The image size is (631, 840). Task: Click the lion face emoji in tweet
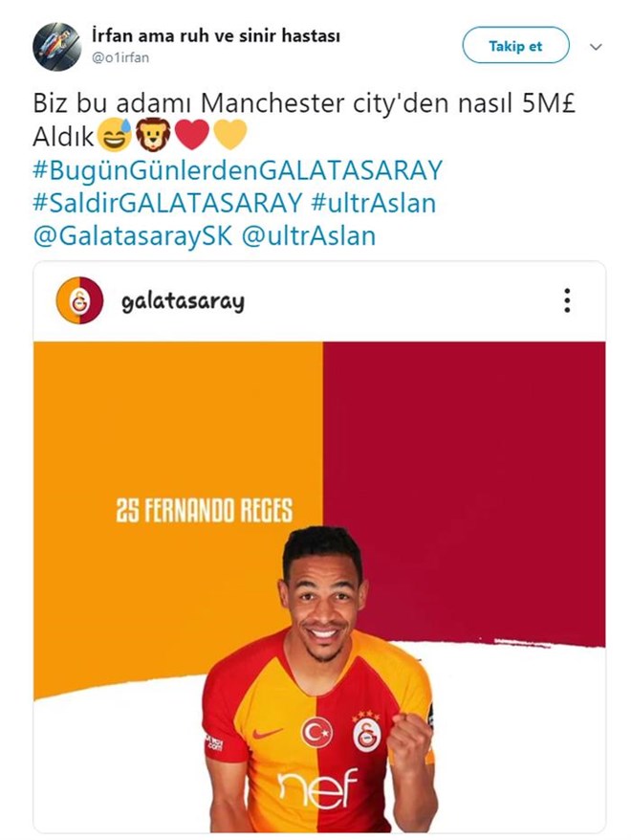[153, 135]
